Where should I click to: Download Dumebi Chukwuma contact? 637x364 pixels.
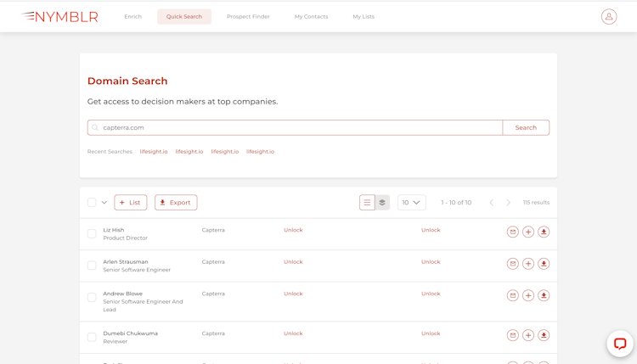coord(544,335)
